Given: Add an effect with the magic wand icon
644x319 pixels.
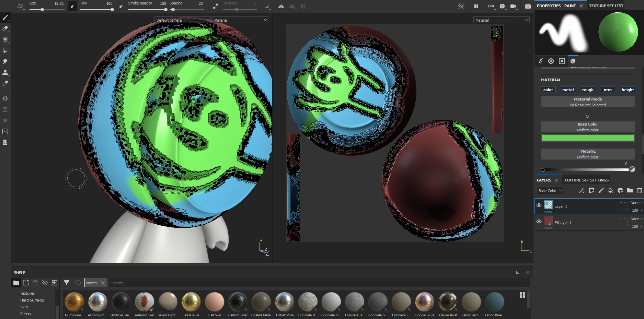Looking at the screenshot, I should 582,191.
